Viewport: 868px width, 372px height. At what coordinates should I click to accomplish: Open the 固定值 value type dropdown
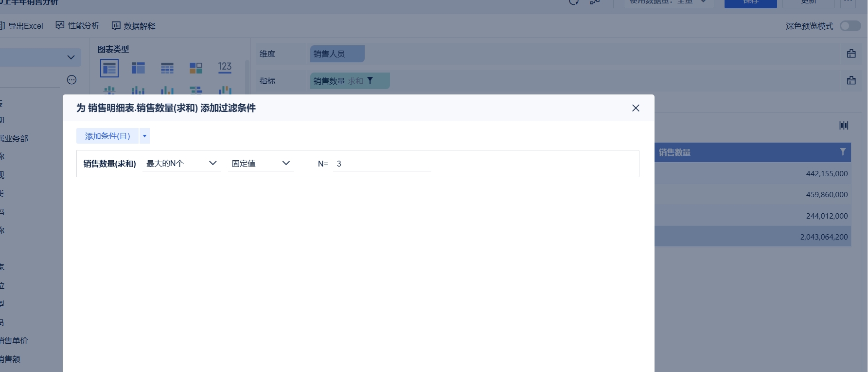261,164
